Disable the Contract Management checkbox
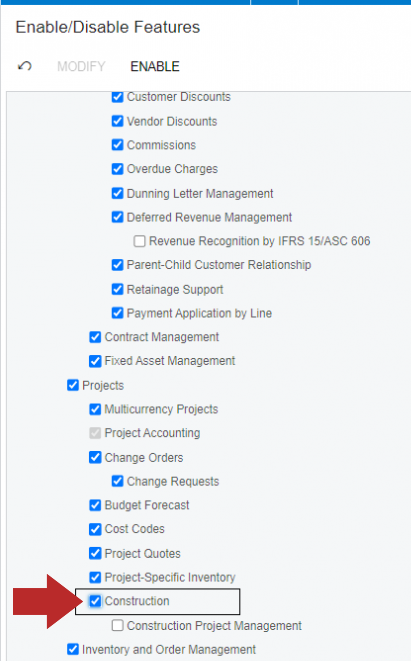Image resolution: width=411 pixels, height=661 pixels. click(x=95, y=337)
